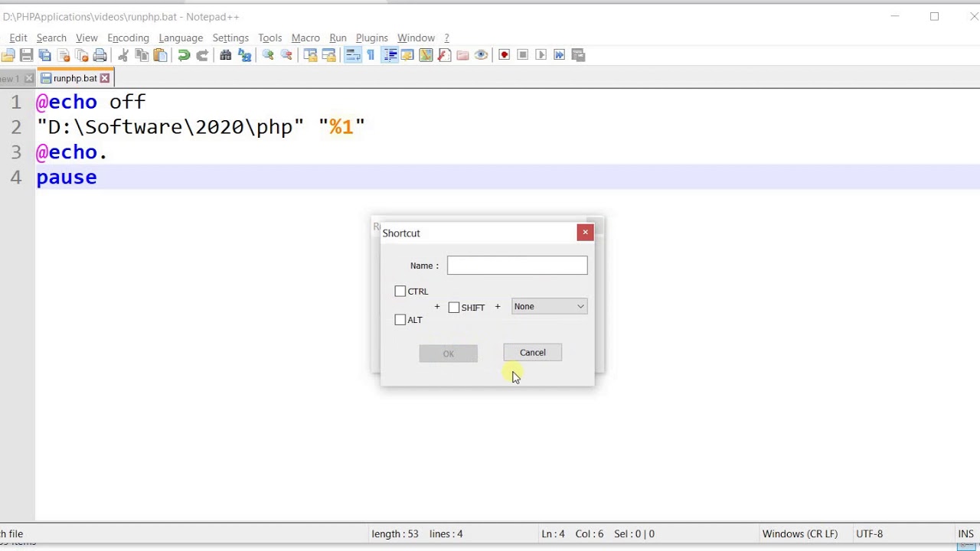
Task: Enable the ALT checkbox
Action: click(400, 320)
